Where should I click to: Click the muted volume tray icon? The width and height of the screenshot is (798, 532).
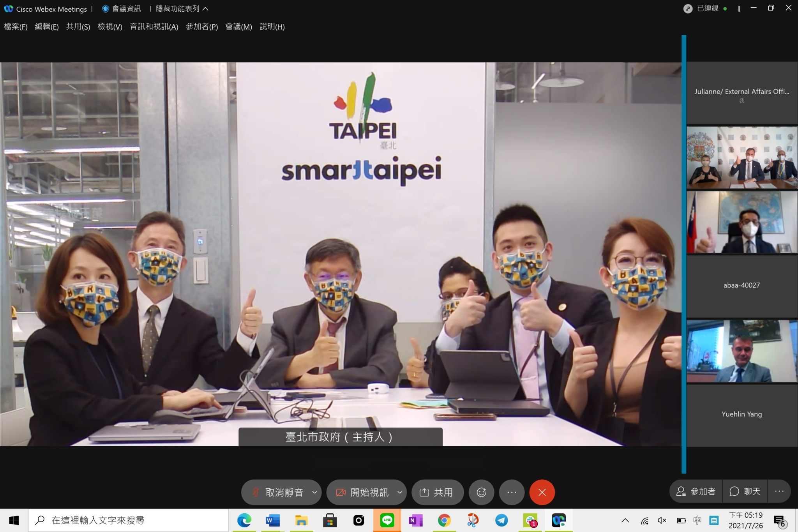(x=662, y=520)
